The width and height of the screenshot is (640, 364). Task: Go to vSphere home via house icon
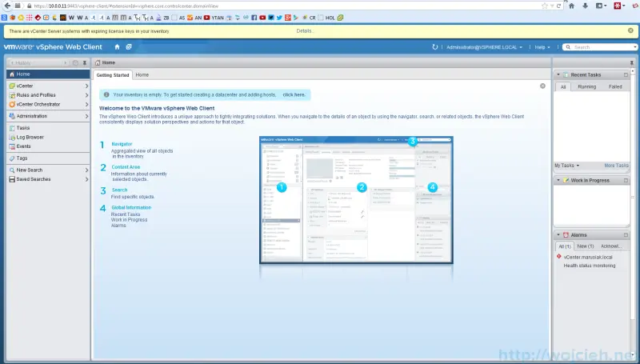click(x=117, y=47)
